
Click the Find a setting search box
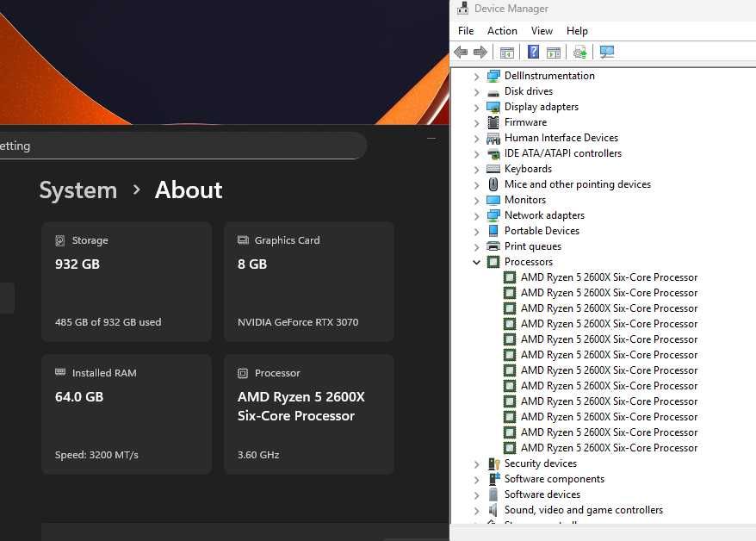(x=183, y=146)
